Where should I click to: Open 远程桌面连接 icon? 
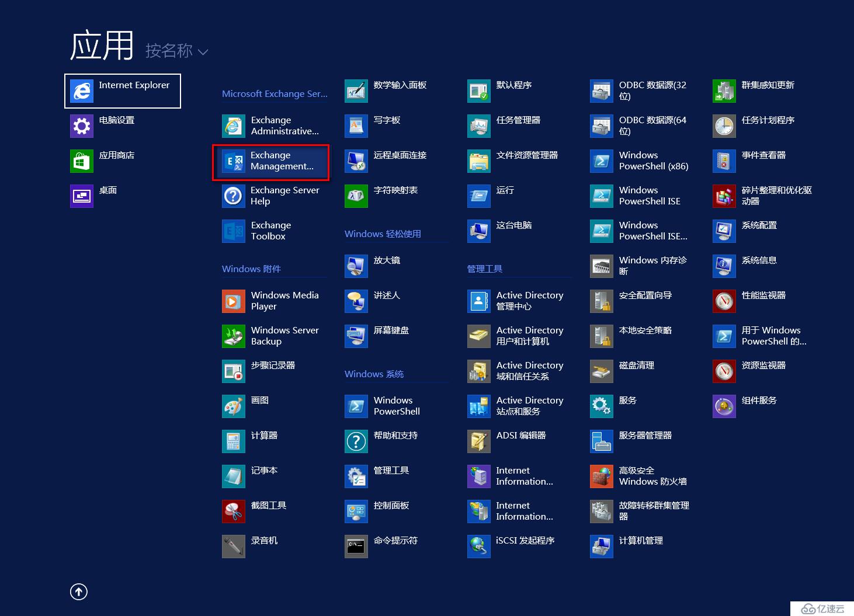point(356,161)
